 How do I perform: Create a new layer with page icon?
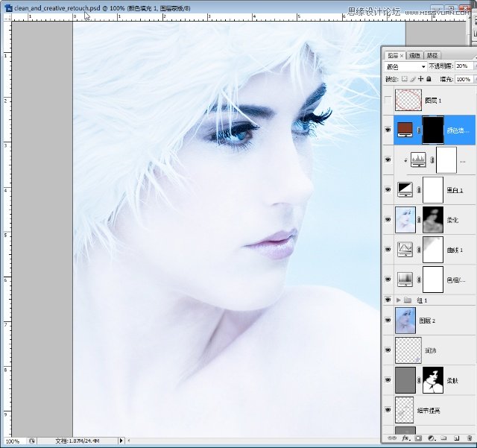coord(456,438)
